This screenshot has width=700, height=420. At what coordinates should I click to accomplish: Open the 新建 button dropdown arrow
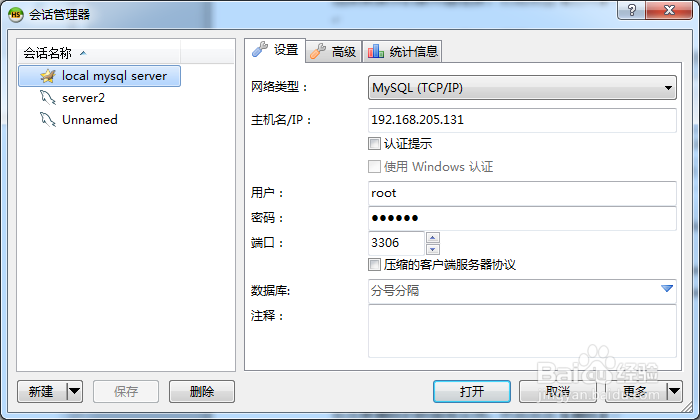coord(75,391)
